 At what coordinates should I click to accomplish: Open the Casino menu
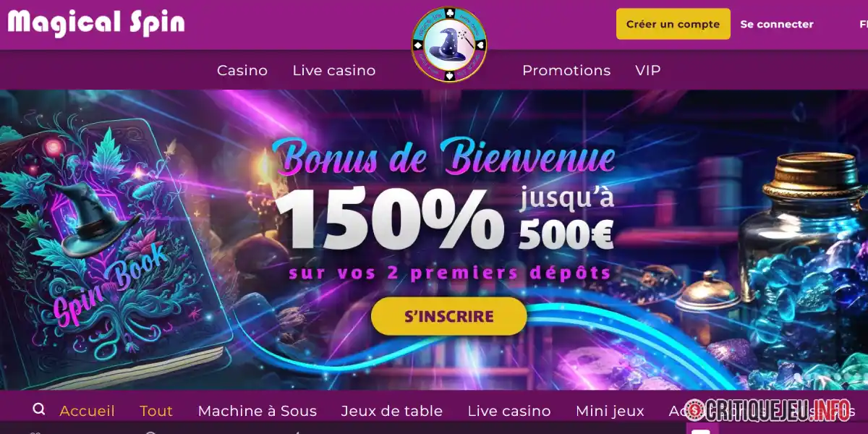point(242,70)
